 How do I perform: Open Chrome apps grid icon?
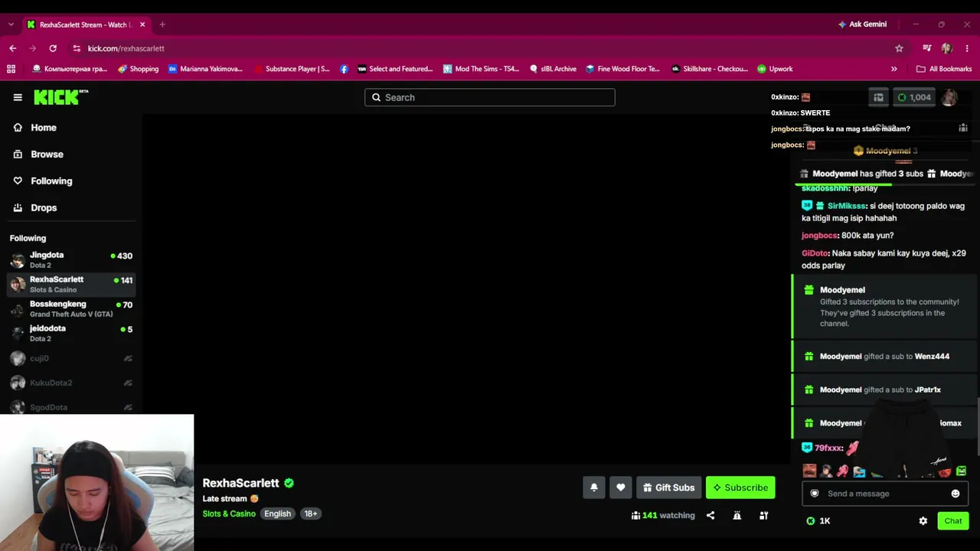pos(11,69)
